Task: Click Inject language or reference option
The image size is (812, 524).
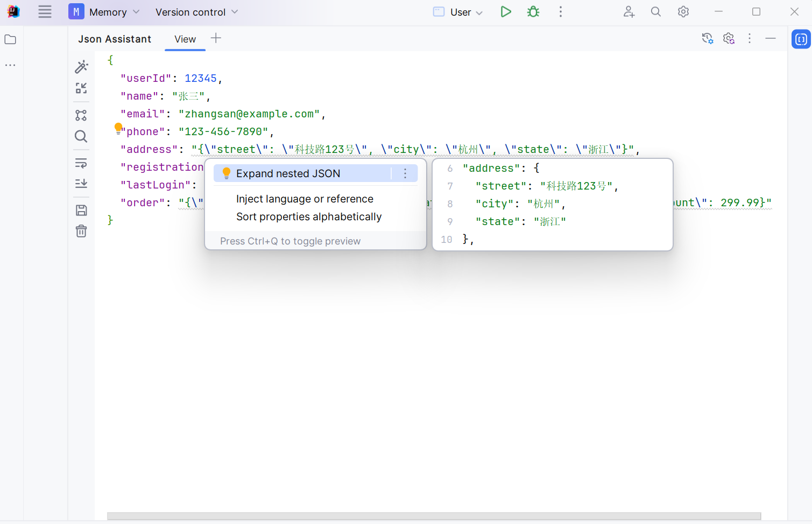Action: (305, 199)
